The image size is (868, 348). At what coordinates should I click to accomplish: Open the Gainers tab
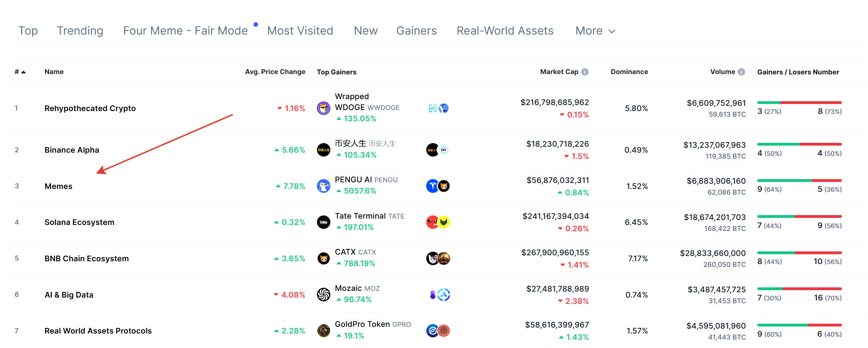[x=416, y=31]
